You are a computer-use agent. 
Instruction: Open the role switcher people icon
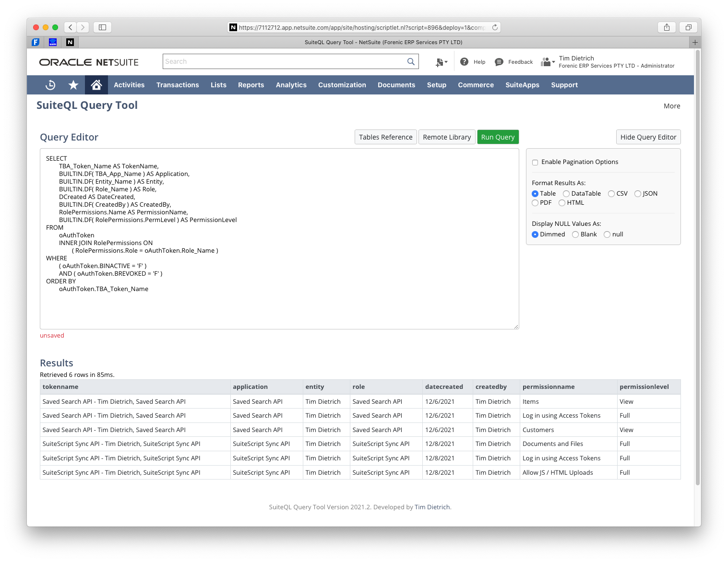[x=548, y=62]
